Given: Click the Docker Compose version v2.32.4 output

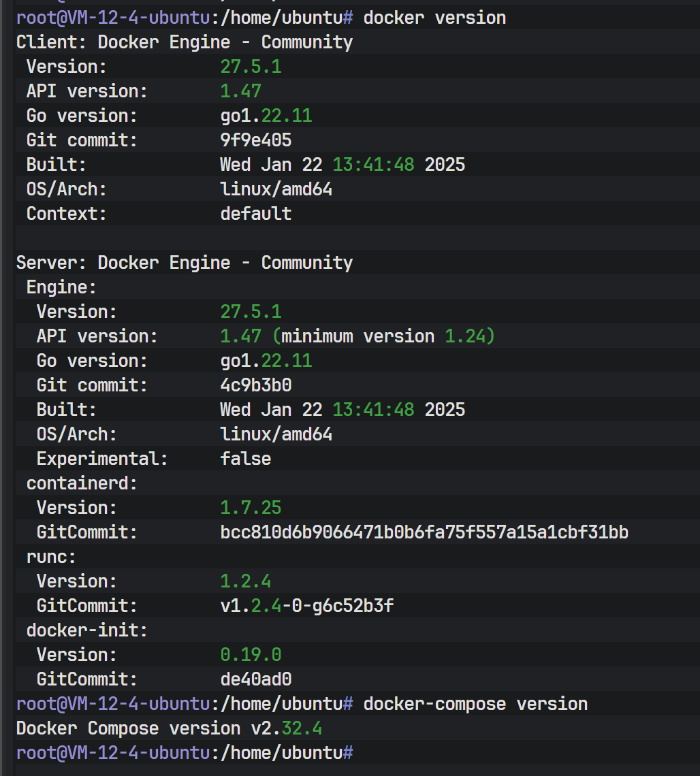Looking at the screenshot, I should click(169, 728).
